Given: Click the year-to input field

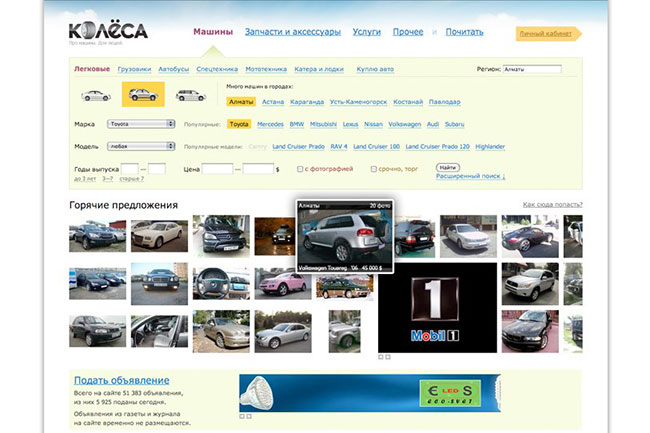Looking at the screenshot, I should coord(157,169).
